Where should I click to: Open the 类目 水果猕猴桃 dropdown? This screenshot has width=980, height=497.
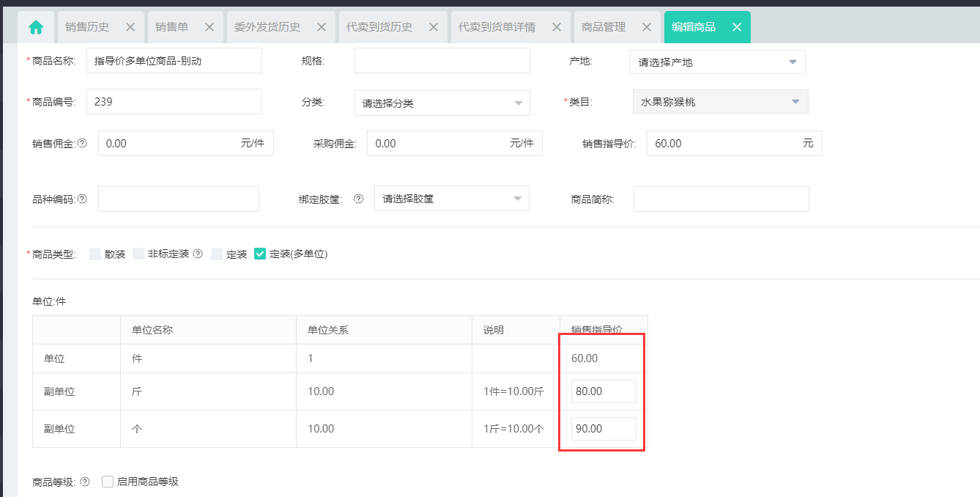point(721,102)
